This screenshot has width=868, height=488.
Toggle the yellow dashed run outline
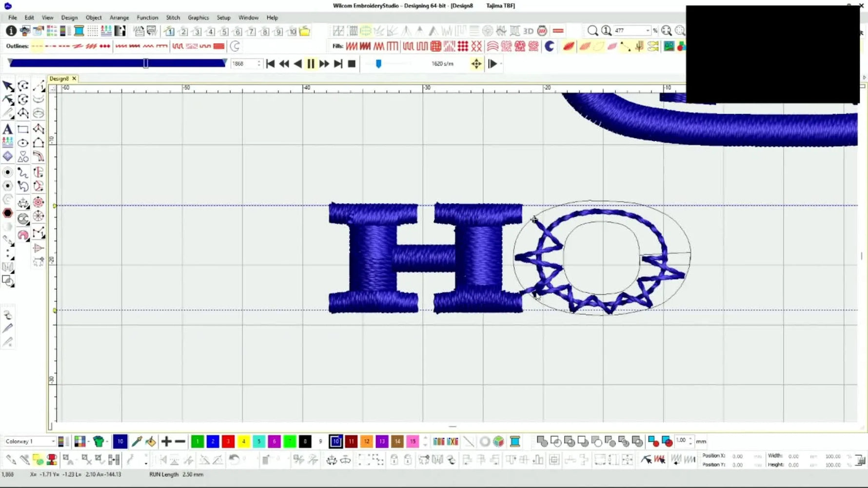pyautogui.click(x=37, y=46)
